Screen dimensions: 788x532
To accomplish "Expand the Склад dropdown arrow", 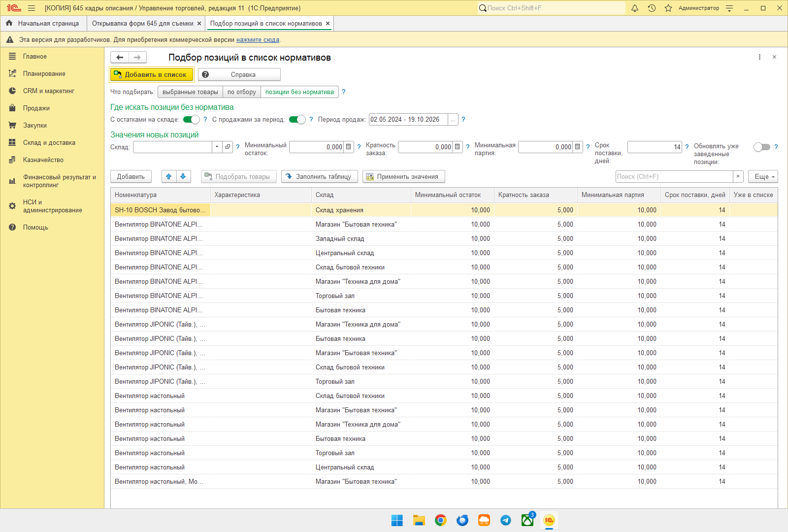I will [x=217, y=147].
